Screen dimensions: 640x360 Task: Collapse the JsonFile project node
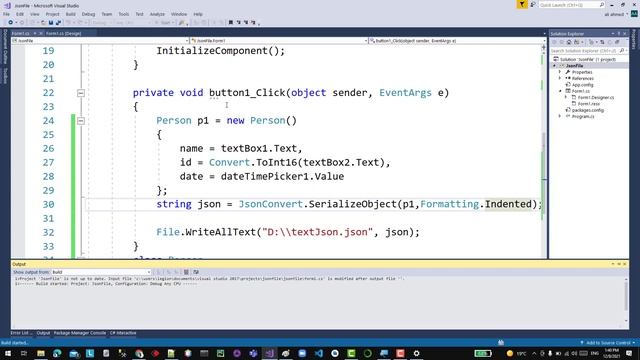tap(554, 65)
